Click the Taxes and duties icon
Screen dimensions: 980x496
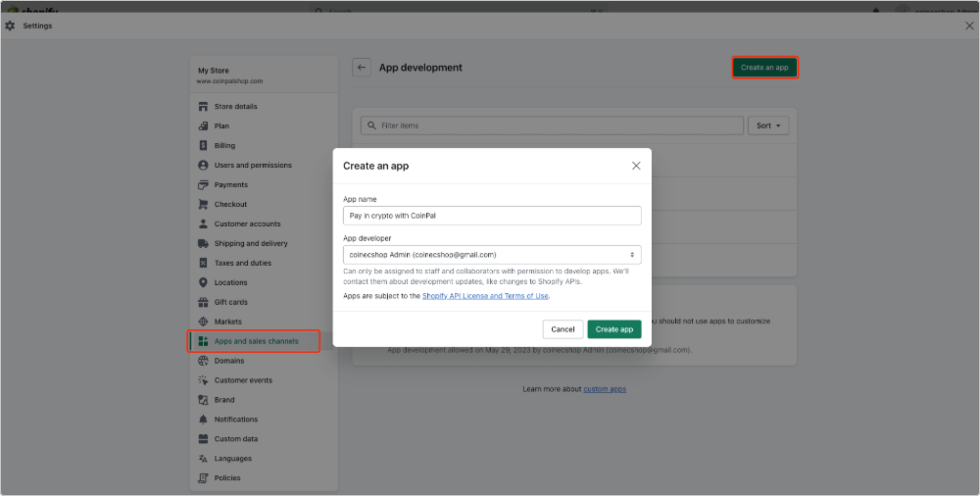click(203, 263)
